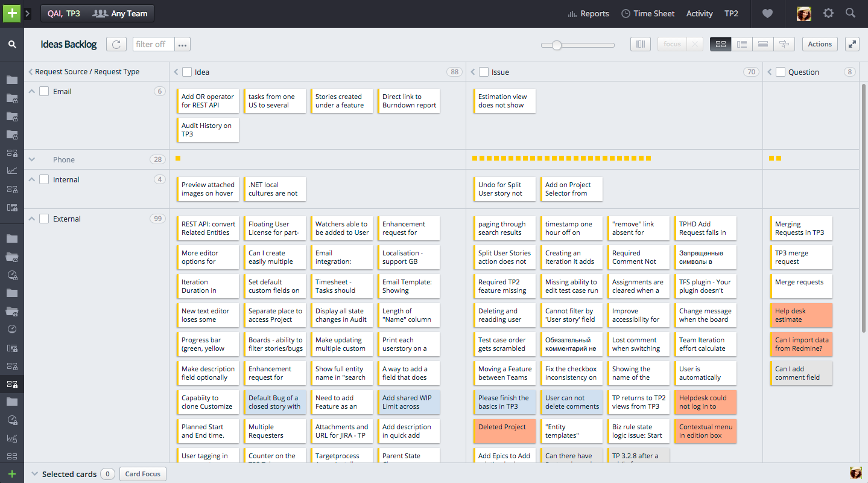Open the settings gear icon
868x483 pixels.
pos(828,13)
